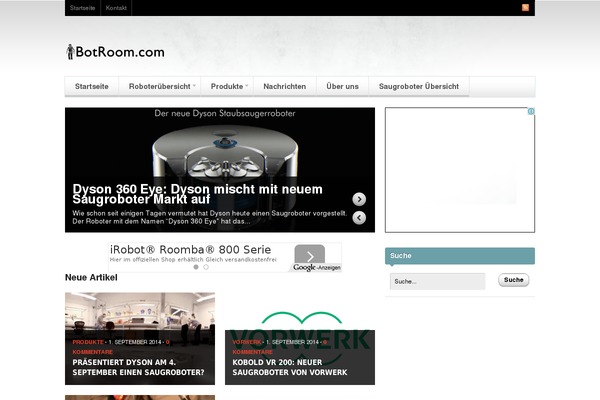The width and height of the screenshot is (600, 400).
Task: Open Kobold VR 200 article
Action: coord(290,367)
